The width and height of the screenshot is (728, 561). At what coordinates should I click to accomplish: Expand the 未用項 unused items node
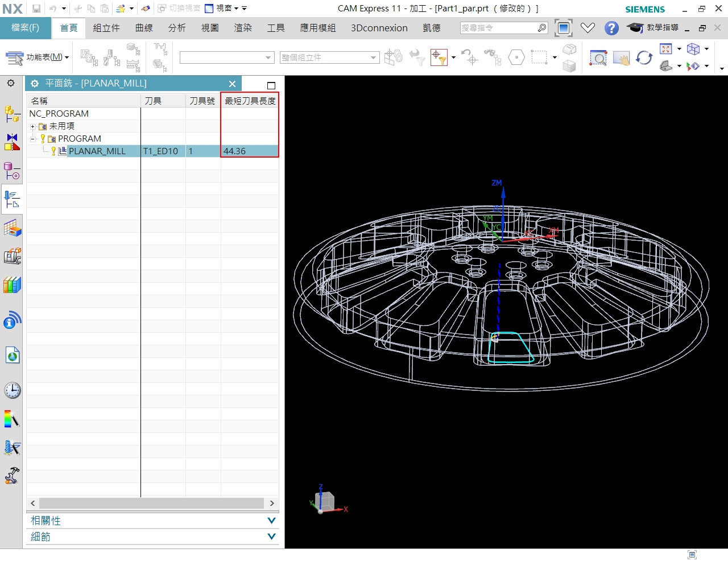click(33, 126)
